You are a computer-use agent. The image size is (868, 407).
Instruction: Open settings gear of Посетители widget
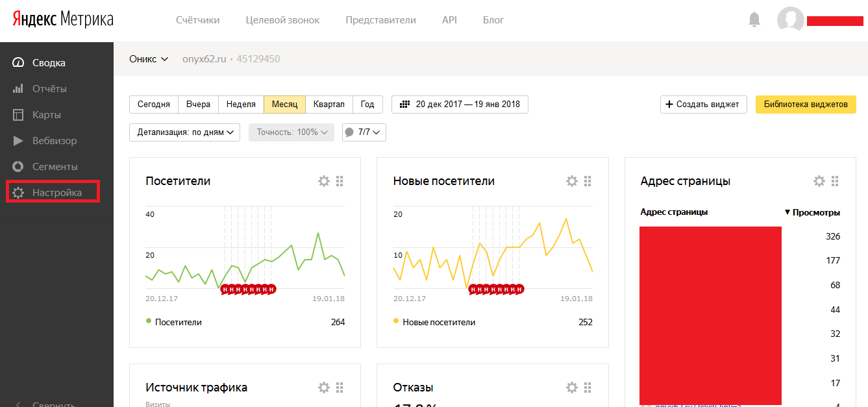pos(323,181)
